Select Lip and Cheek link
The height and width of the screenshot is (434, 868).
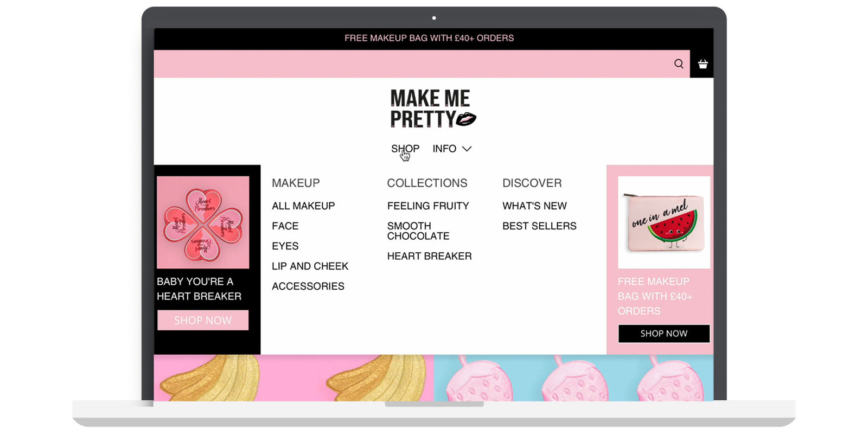[310, 266]
